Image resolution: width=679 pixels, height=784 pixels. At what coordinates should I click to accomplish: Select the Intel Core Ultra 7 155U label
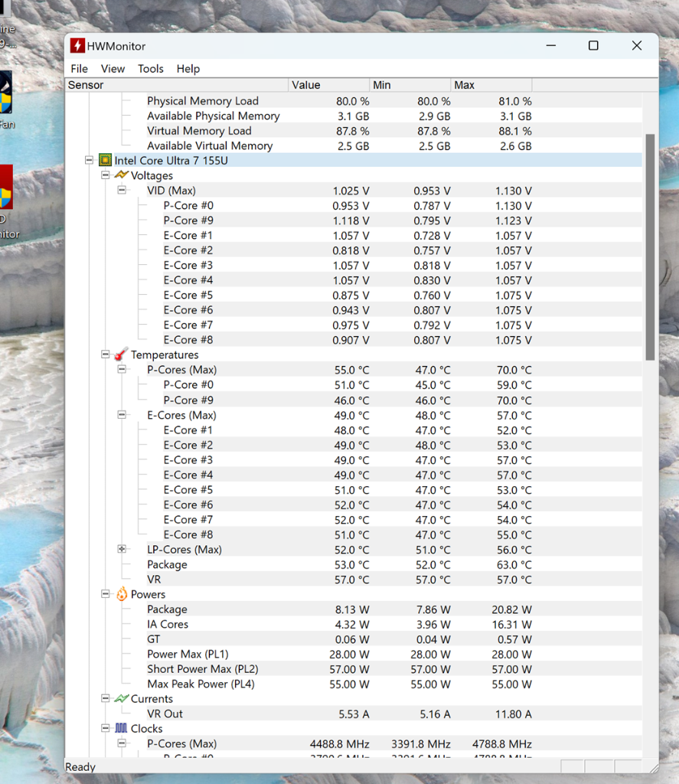[x=171, y=161]
